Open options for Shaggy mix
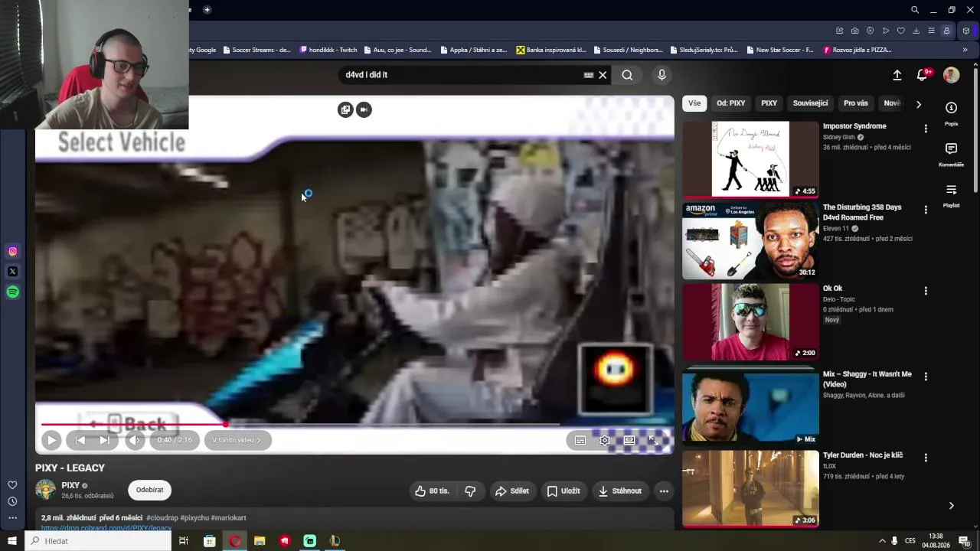 (x=926, y=377)
